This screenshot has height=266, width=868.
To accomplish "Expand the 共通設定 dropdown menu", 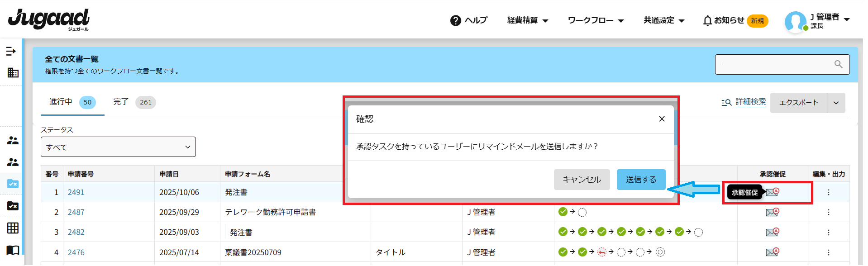I will coord(664,20).
